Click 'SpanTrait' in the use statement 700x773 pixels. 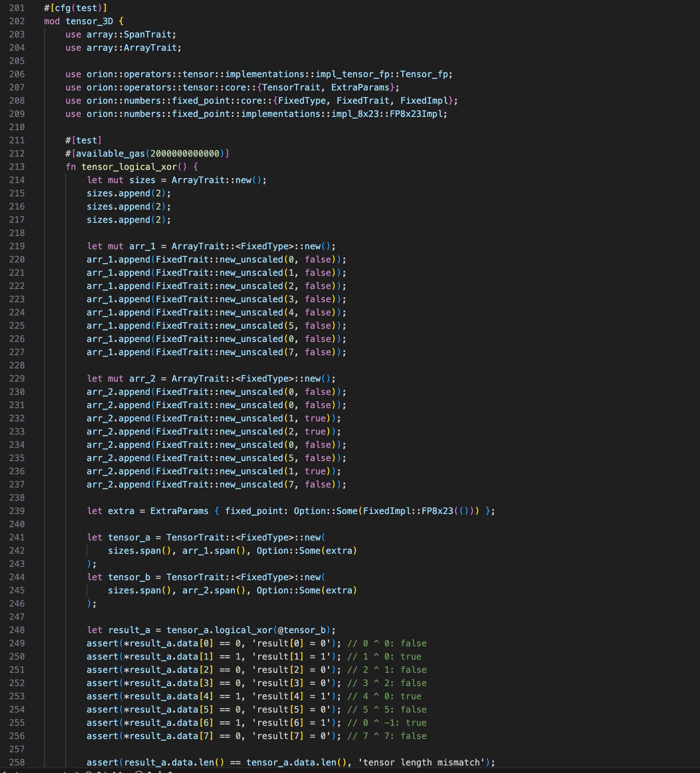tap(147, 34)
